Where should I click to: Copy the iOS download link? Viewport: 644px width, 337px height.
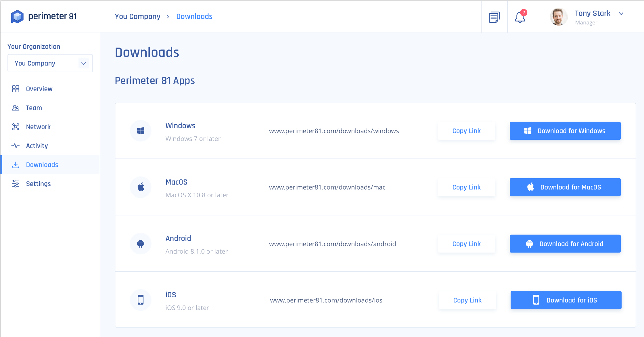(467, 300)
